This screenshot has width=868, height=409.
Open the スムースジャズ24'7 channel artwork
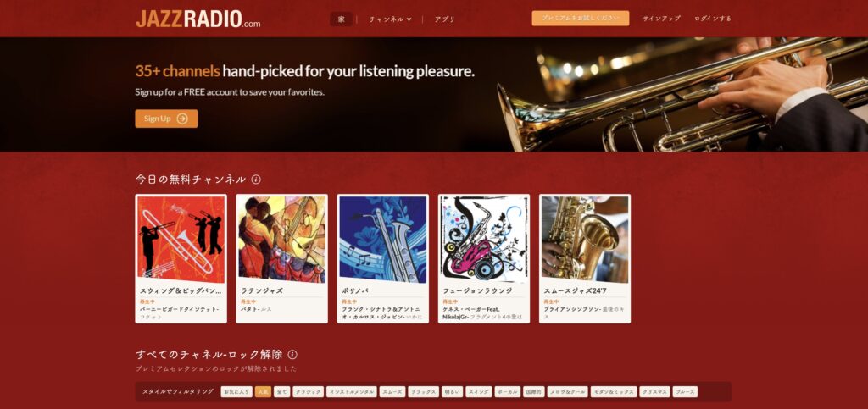click(x=585, y=240)
